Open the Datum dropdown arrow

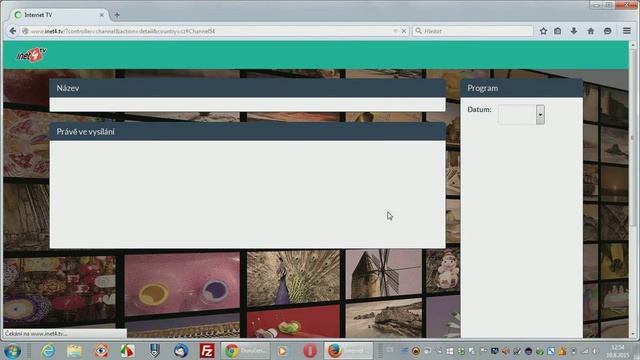point(540,115)
